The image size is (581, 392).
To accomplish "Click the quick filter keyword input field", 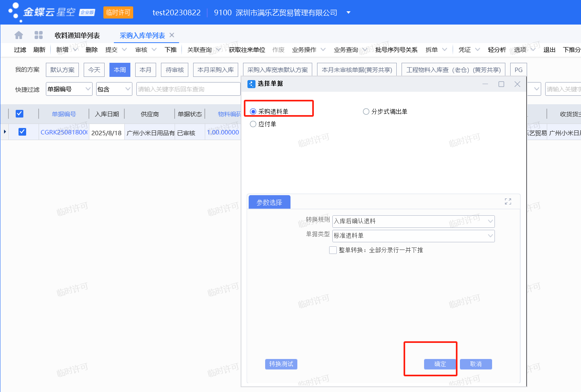I will (188, 89).
